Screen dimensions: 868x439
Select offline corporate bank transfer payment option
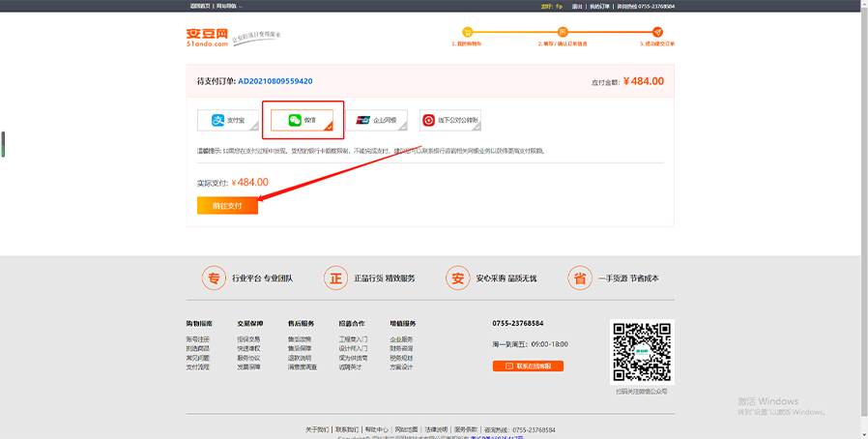coord(450,120)
